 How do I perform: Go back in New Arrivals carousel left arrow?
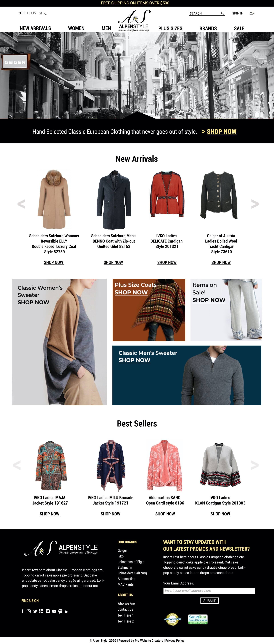[21, 204]
